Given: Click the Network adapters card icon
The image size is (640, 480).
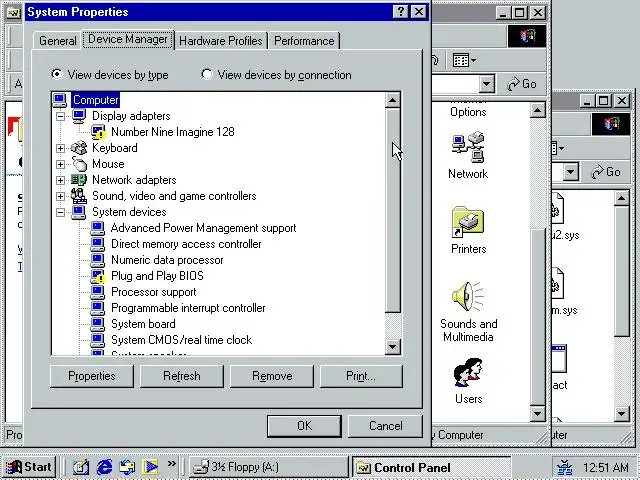Looking at the screenshot, I should [79, 180].
